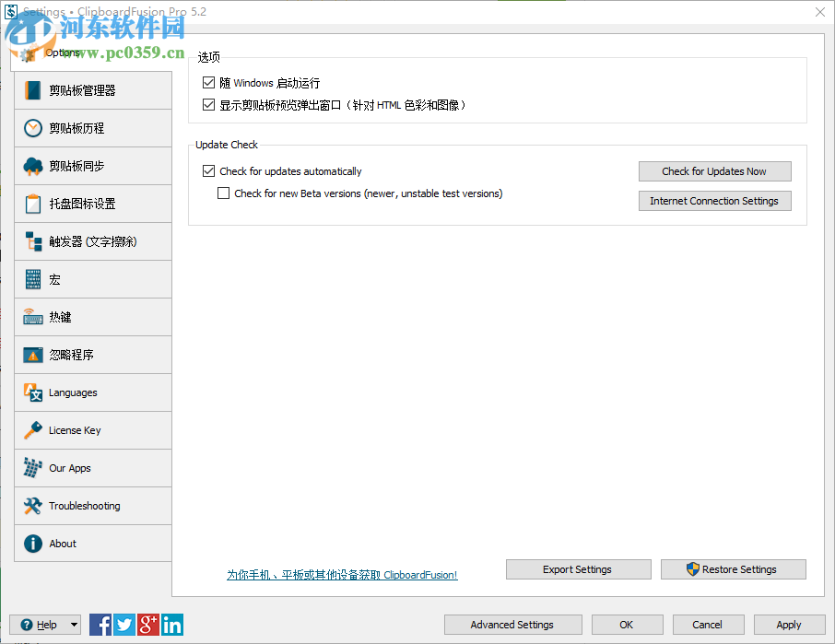Open the mobile ClipboardFusion download link
This screenshot has width=835, height=644.
(342, 575)
